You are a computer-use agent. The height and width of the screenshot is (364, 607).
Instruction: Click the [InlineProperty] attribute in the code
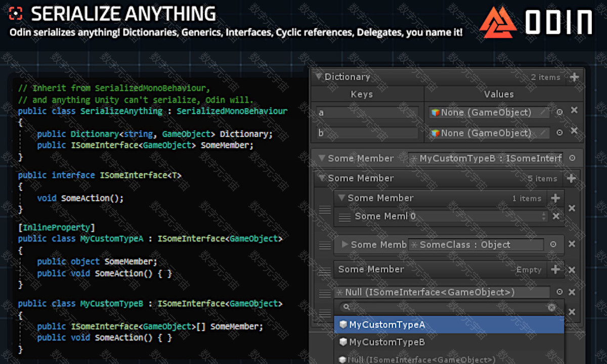57,227
